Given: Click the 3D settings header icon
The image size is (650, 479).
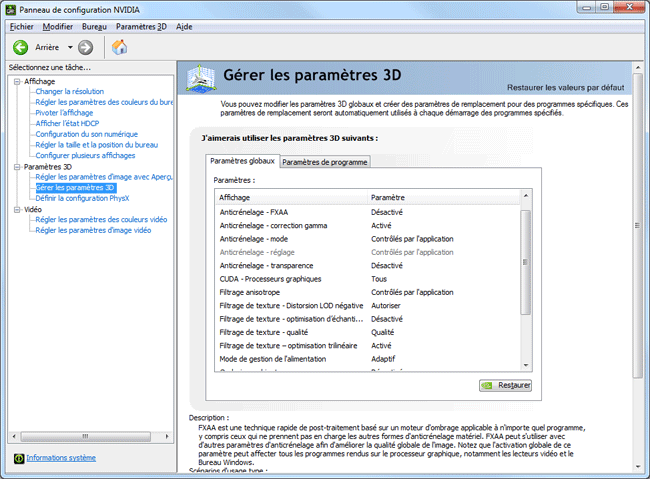Looking at the screenshot, I should [201, 77].
